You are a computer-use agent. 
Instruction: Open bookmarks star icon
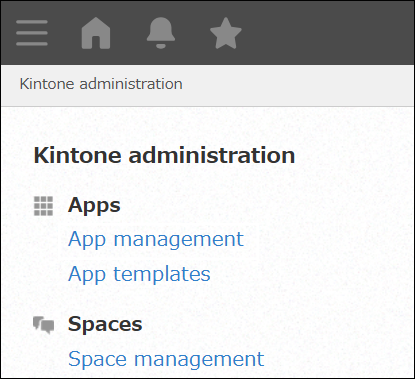click(x=226, y=33)
